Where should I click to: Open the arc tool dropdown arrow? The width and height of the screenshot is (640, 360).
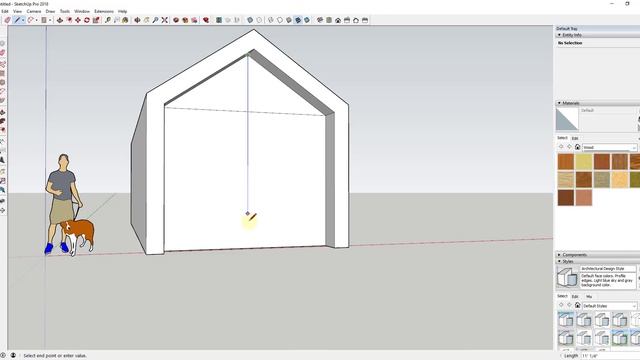(36, 20)
